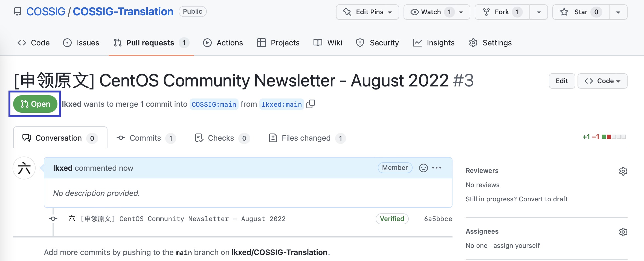The width and height of the screenshot is (644, 261).
Task: Click the Edit Pins button
Action: tap(367, 12)
